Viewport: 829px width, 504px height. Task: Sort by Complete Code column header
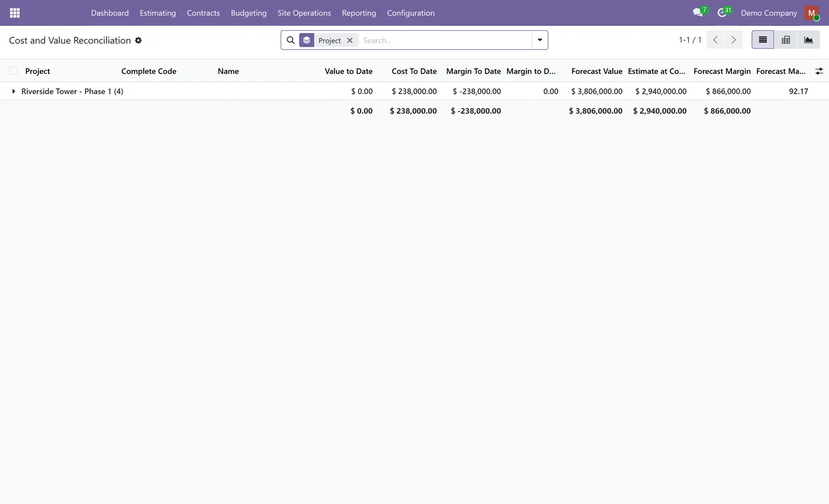[x=149, y=71]
